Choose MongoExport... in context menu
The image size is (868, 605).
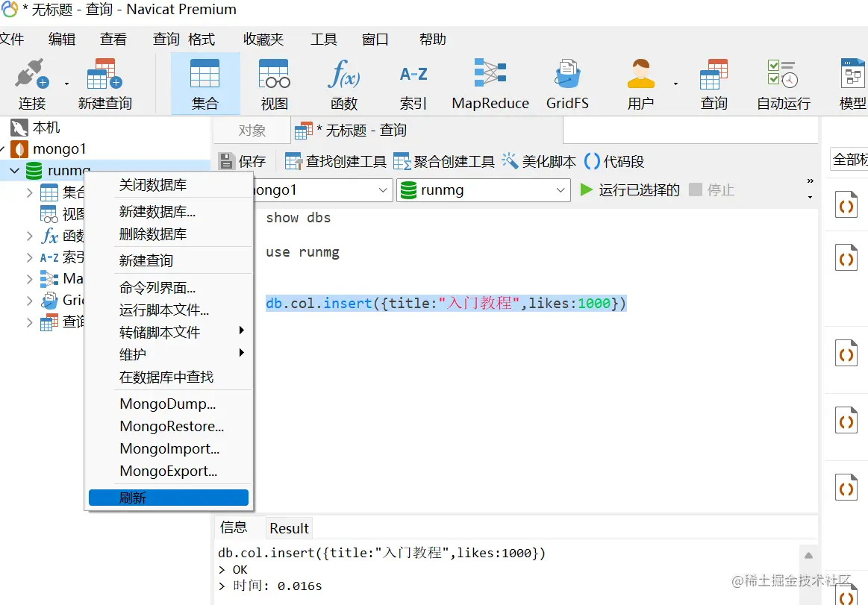[169, 471]
